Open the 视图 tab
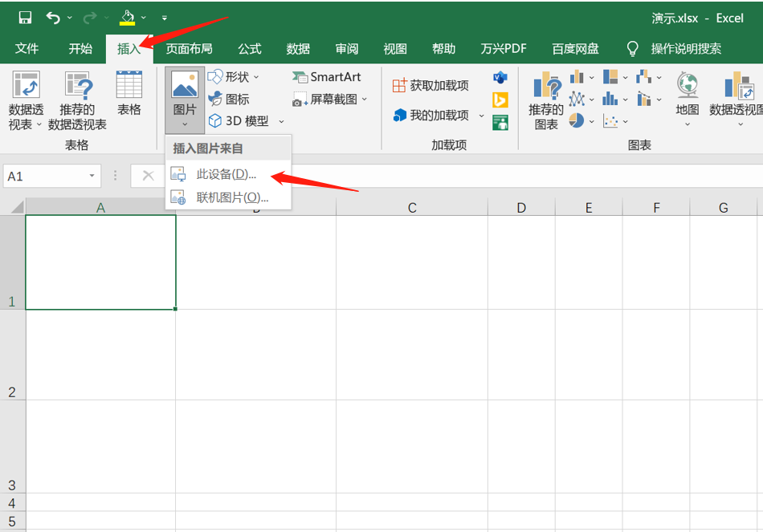The height and width of the screenshot is (532, 763). 395,49
